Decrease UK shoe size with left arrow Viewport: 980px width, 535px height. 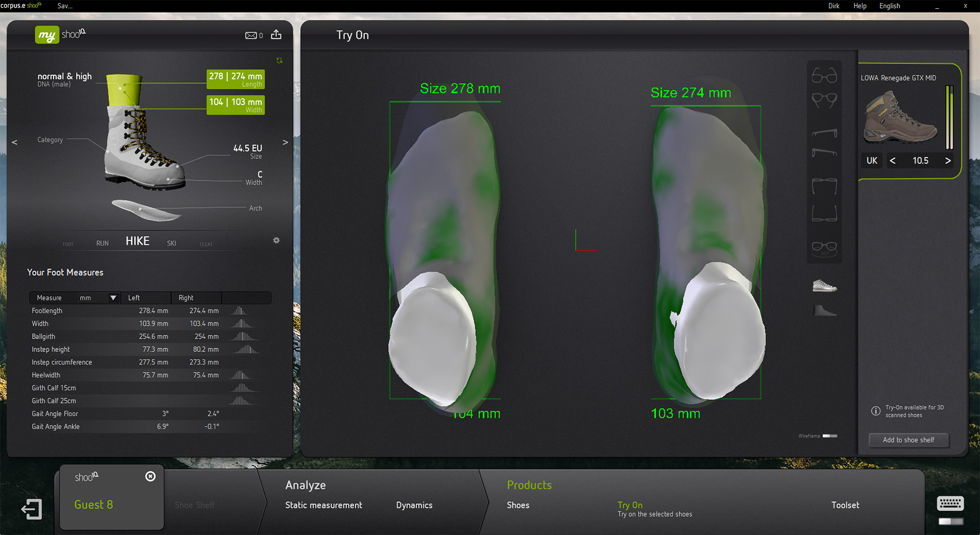click(x=893, y=161)
